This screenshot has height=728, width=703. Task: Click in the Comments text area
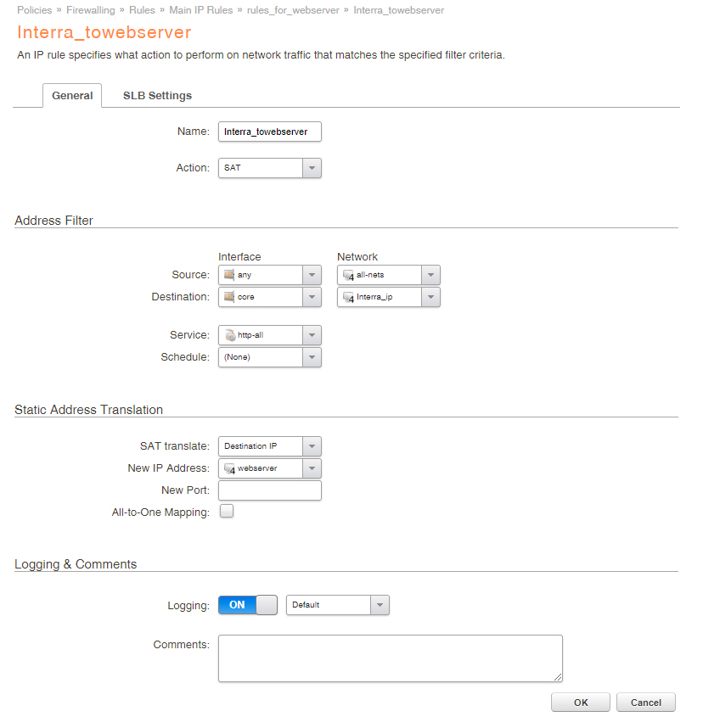(x=391, y=658)
